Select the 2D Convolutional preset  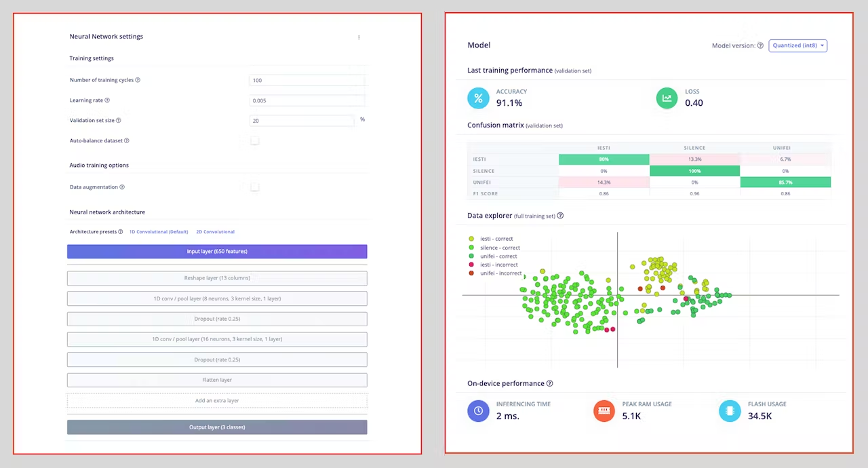click(215, 232)
